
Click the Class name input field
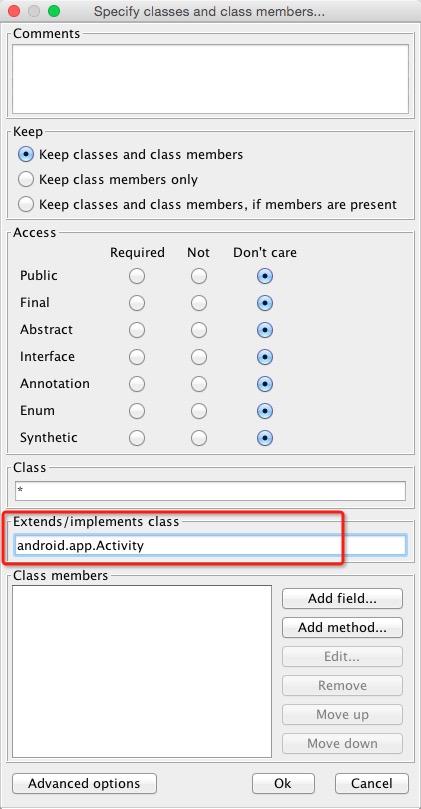tap(210, 491)
